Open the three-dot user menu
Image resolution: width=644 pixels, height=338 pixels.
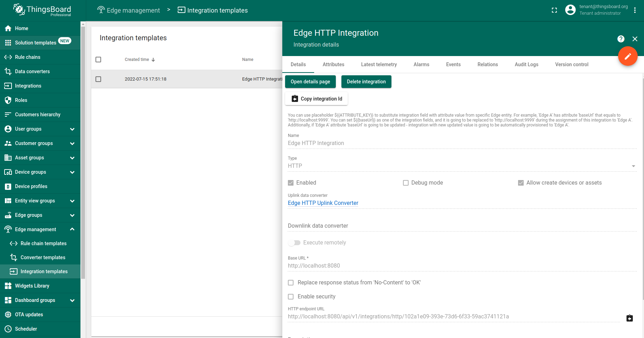click(635, 10)
